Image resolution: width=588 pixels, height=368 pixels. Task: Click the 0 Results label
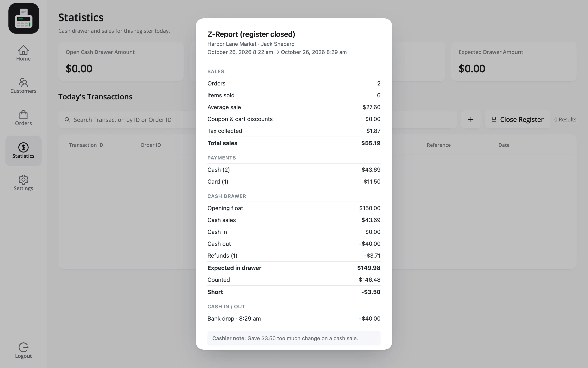tap(565, 120)
